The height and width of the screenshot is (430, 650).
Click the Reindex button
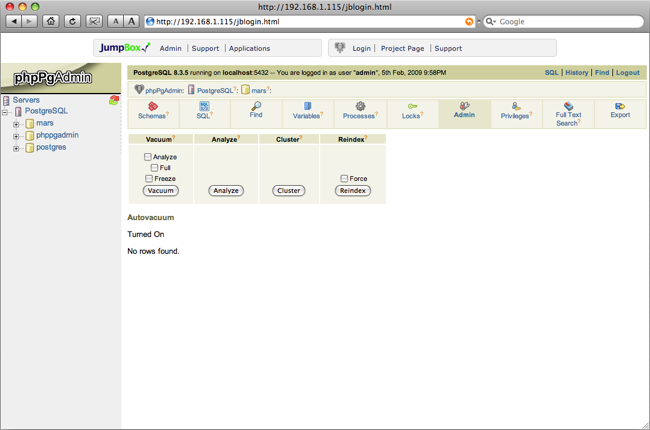[x=353, y=190]
